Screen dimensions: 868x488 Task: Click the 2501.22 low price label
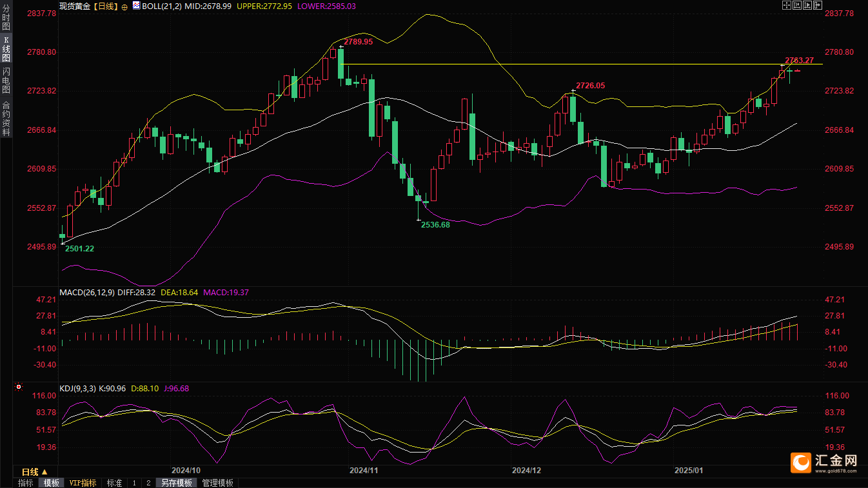pos(79,248)
